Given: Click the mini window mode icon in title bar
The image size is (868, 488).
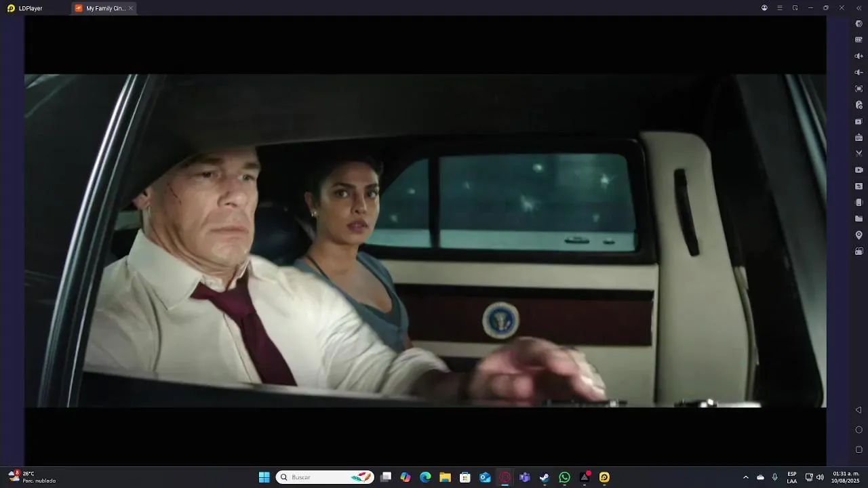Looking at the screenshot, I should [795, 8].
